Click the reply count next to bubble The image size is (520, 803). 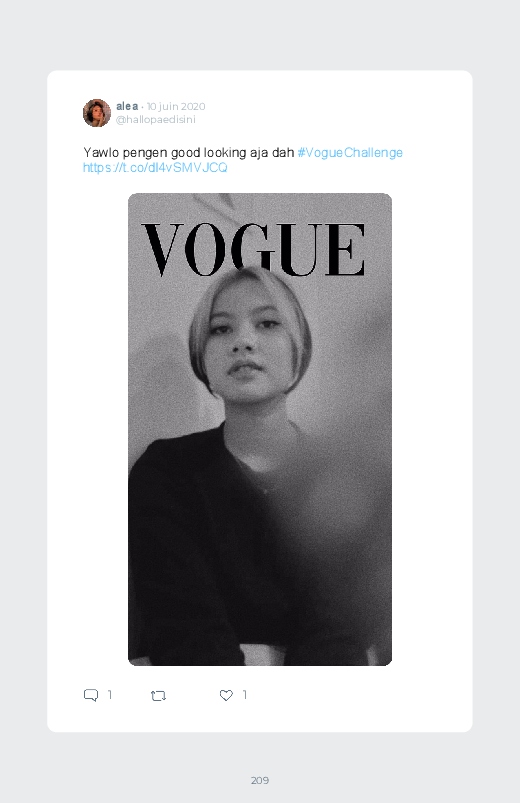110,694
